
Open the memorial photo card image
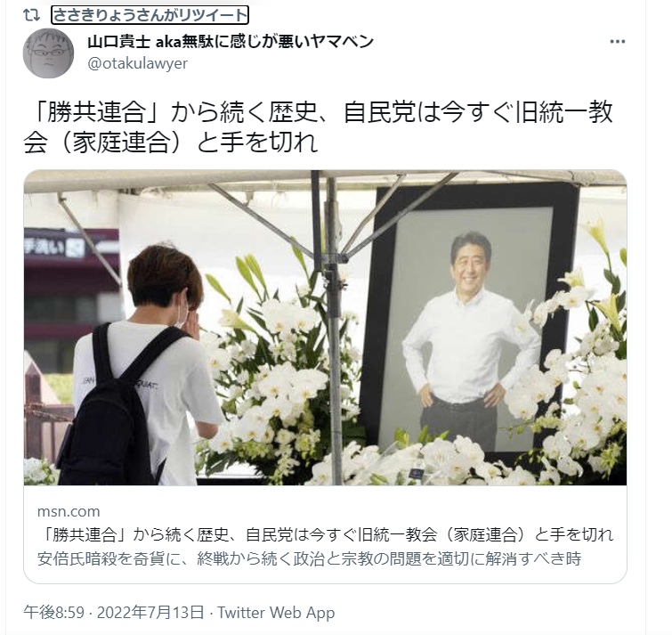click(325, 328)
